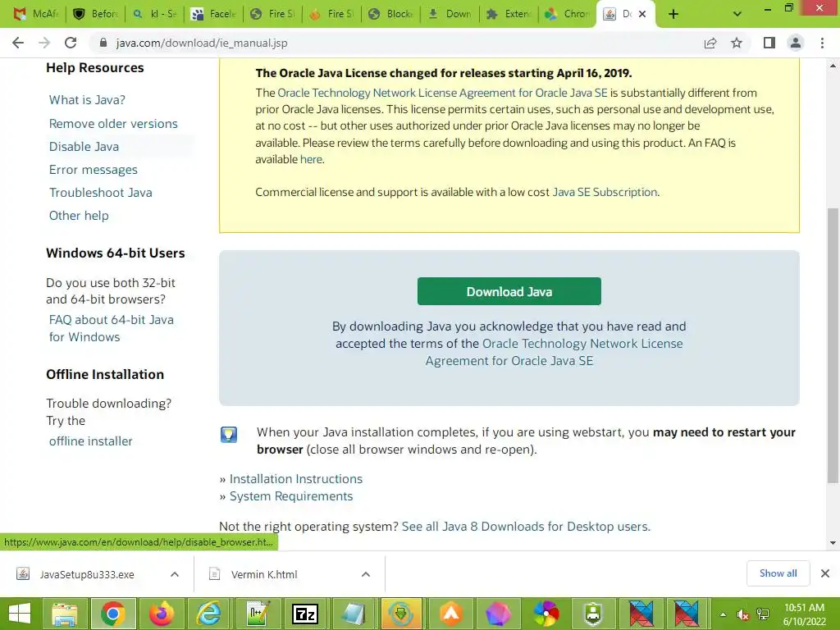Open the green download arrow taskbar app
This screenshot has width=840, height=630.
401,614
